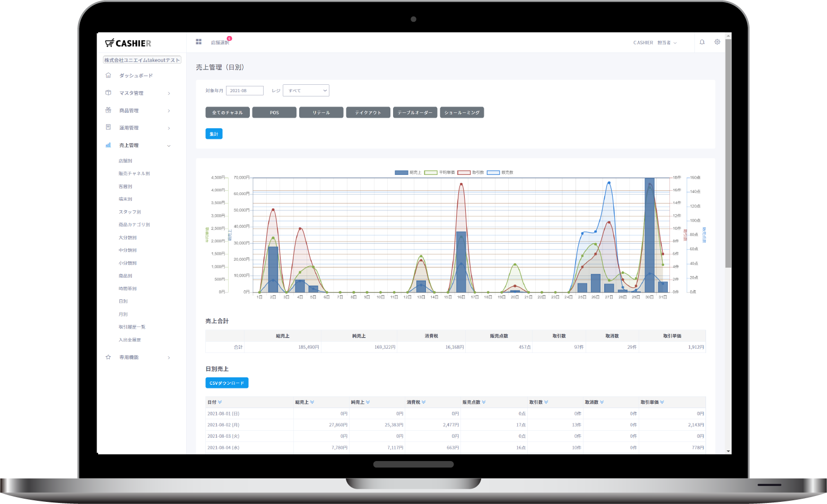
Task: Open the レジ すべて dropdown
Action: click(306, 91)
